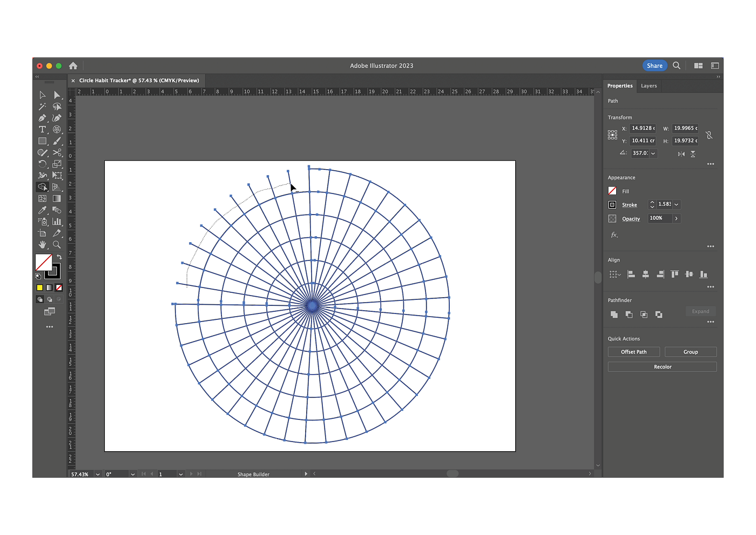Activate the Eyedropper tool
756x535 pixels.
click(x=42, y=210)
